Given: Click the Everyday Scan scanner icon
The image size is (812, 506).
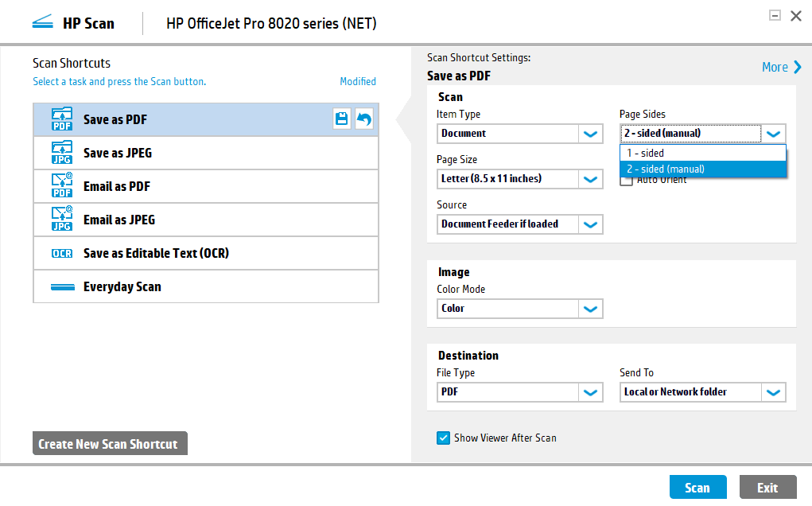Looking at the screenshot, I should [61, 287].
